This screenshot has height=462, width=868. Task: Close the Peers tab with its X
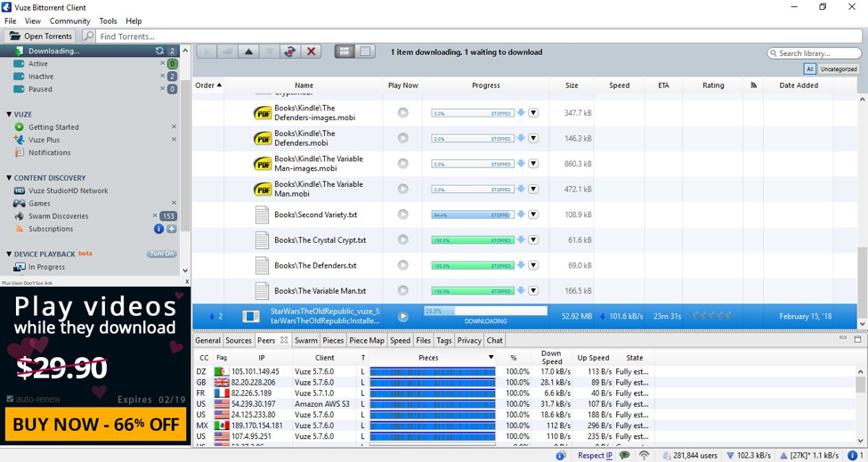pos(284,340)
